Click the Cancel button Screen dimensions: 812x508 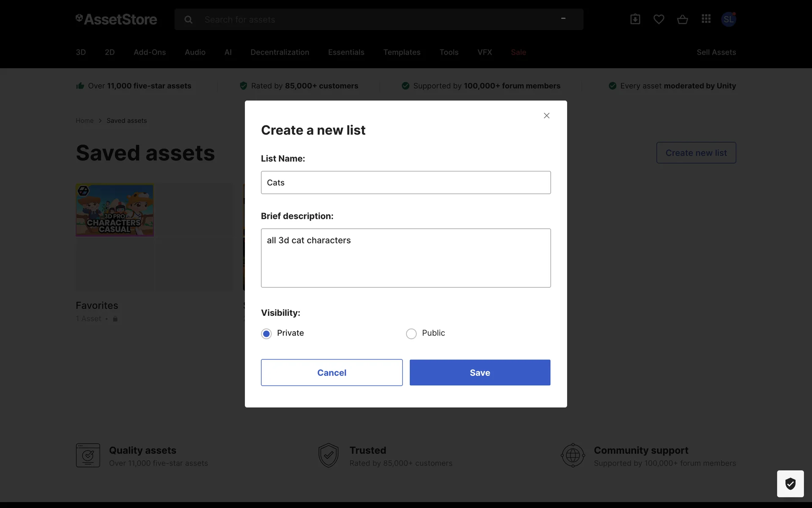332,373
